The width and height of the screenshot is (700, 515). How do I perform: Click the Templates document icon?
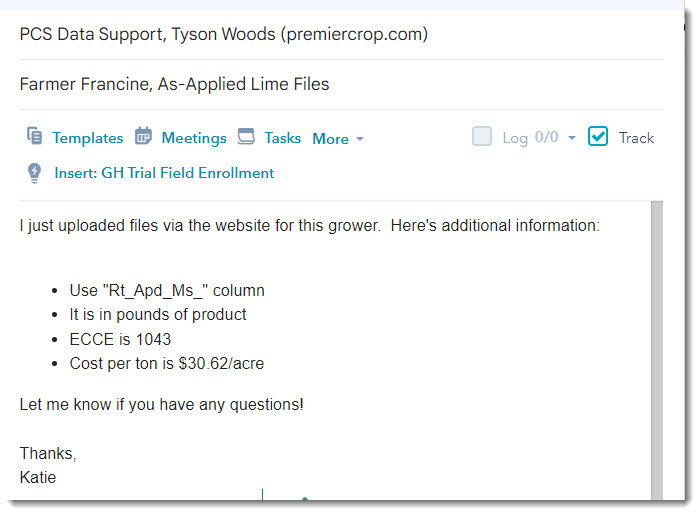click(x=34, y=137)
